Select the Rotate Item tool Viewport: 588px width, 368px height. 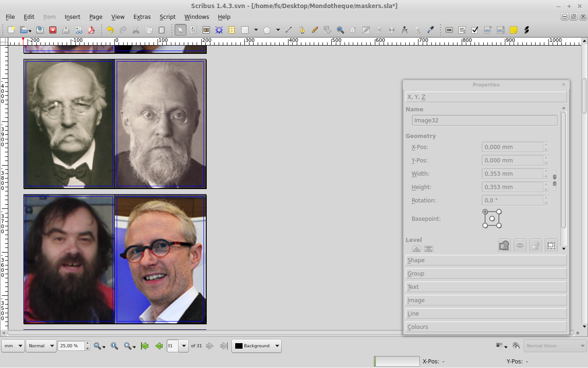(328, 30)
